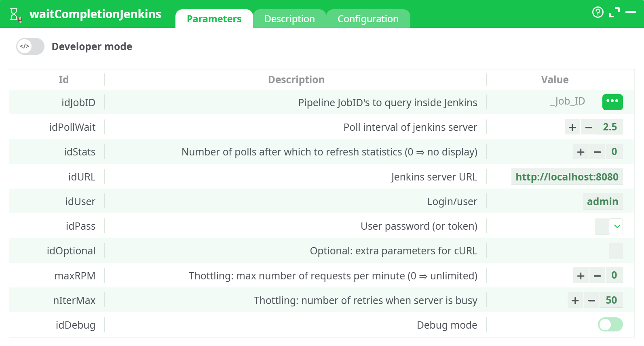Viewport: 644px width, 346px height.
Task: Switch to the Description tab
Action: 289,19
